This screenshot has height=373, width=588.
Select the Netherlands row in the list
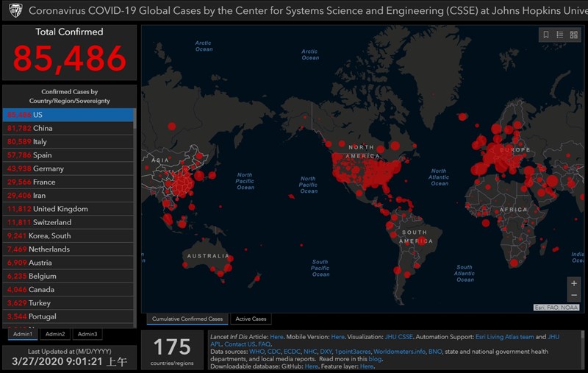[68, 249]
